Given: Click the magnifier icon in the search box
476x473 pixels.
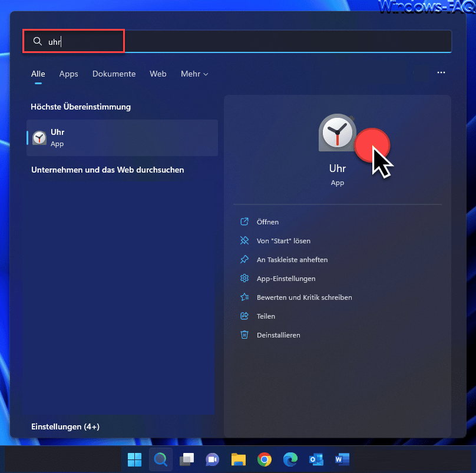Looking at the screenshot, I should click(37, 41).
